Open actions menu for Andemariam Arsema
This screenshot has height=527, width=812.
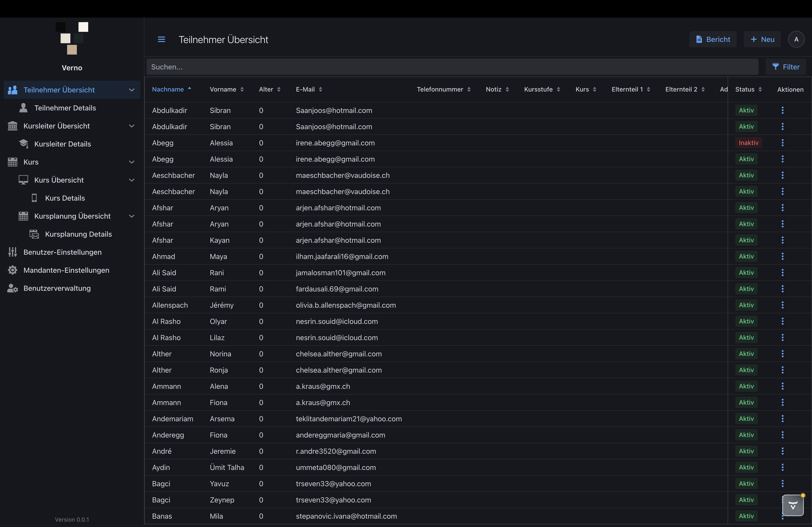pos(782,419)
